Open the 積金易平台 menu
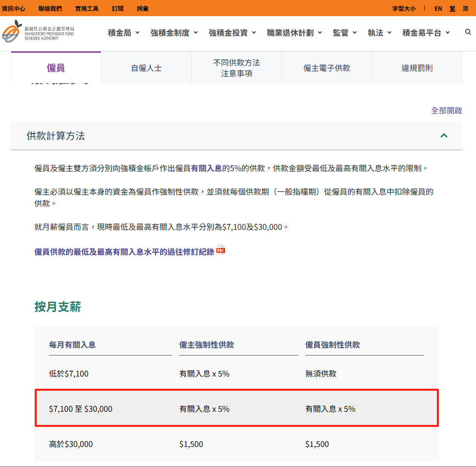The image size is (476, 467). (x=426, y=33)
